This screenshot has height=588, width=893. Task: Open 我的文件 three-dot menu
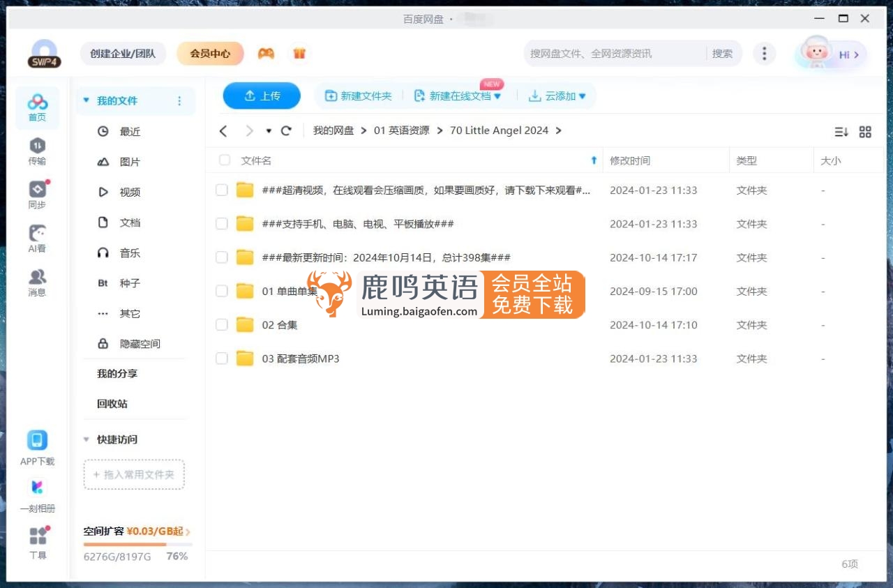179,101
